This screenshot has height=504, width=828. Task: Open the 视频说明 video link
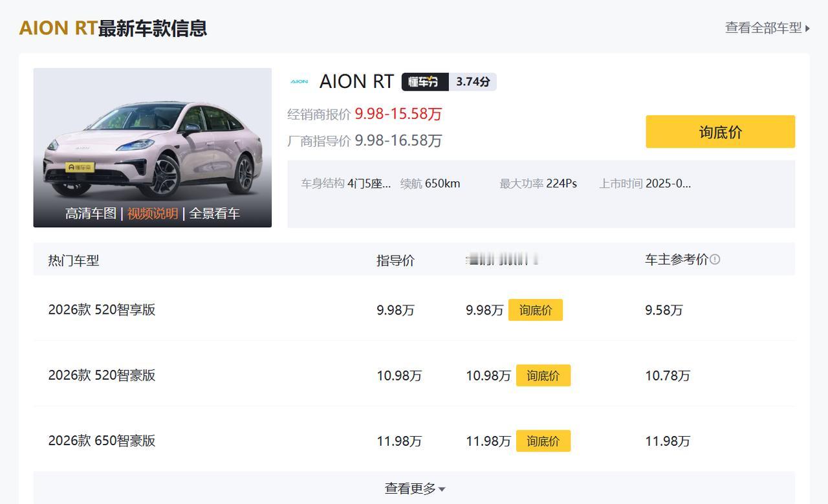point(153,214)
